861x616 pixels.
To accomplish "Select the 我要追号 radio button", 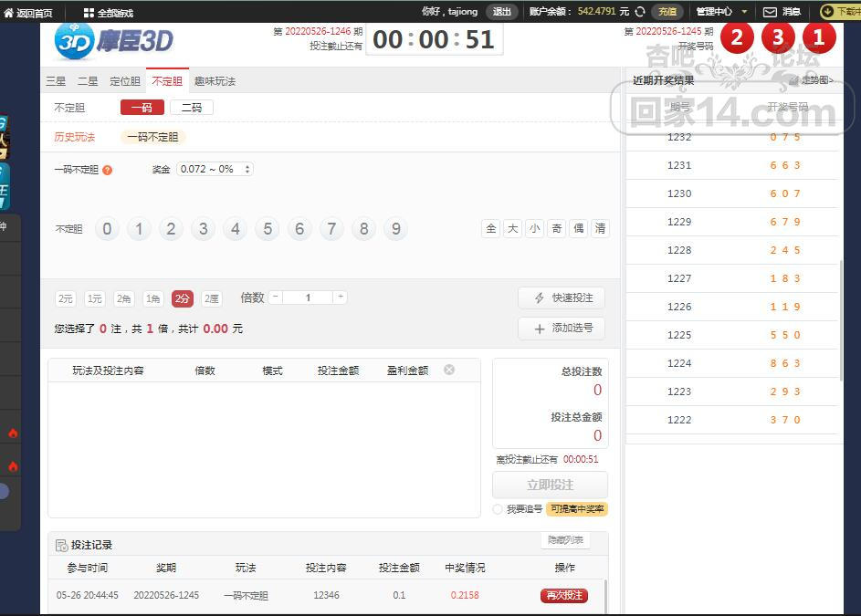I will [498, 509].
